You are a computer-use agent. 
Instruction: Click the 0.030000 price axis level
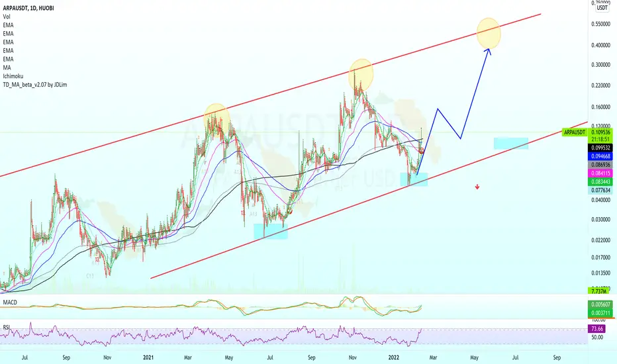tap(601, 220)
